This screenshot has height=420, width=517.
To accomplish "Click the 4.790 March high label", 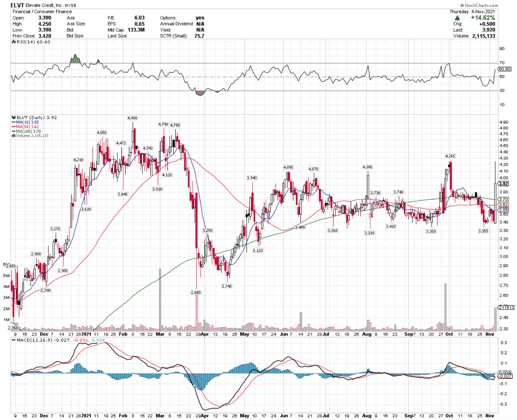I will 163,124.
